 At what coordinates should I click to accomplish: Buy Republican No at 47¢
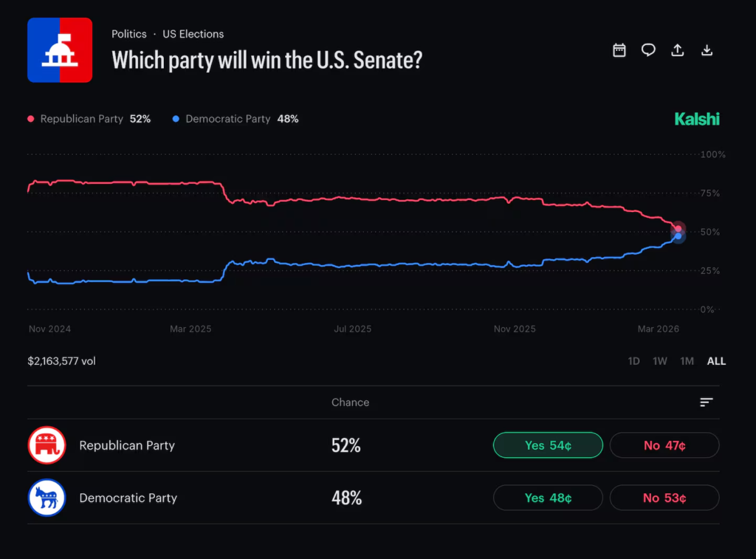[x=664, y=445]
